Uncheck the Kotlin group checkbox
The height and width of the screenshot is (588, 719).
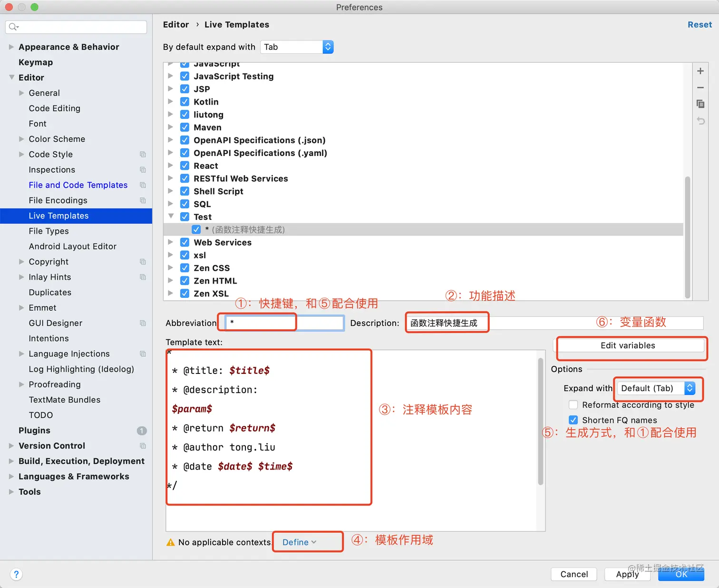185,102
